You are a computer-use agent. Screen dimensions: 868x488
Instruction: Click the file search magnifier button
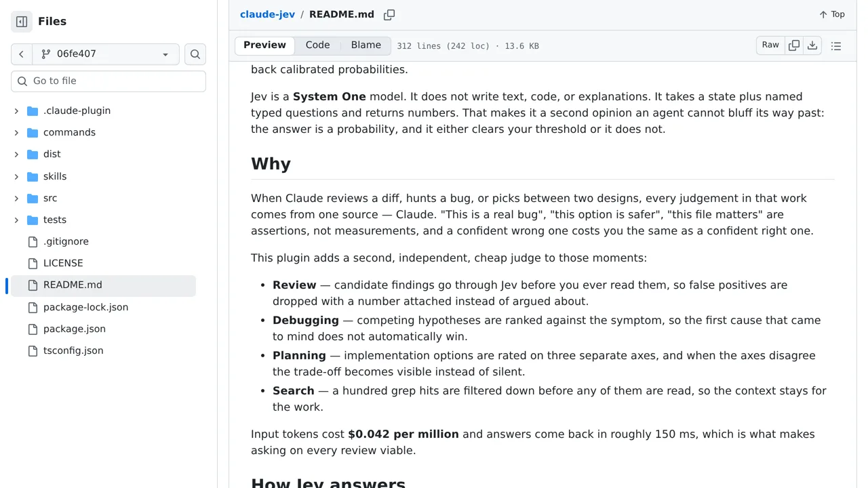coord(195,54)
